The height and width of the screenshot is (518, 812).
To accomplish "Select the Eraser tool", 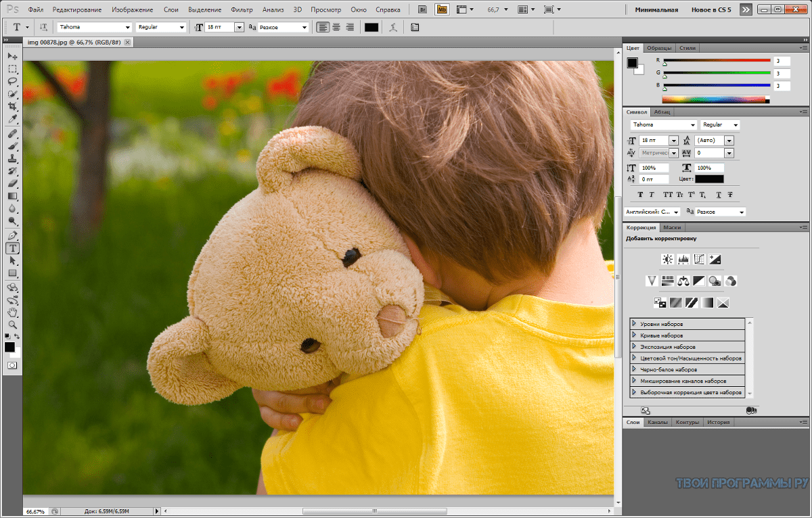I will (x=12, y=183).
